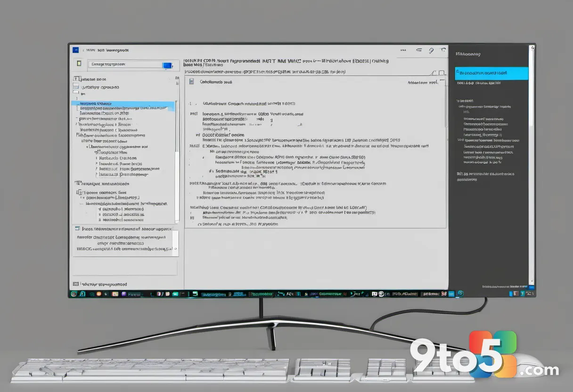Click the small icon in the left panel's bottom status row
The image size is (573, 392).
[75, 284]
